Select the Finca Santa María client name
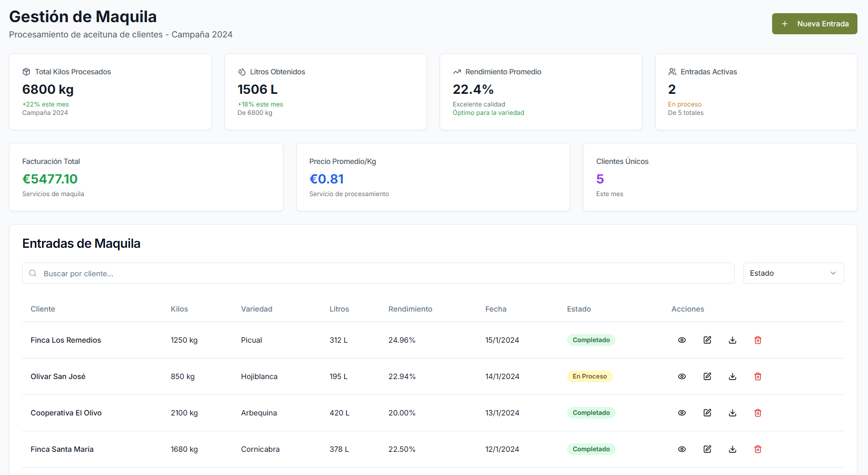 pos(62,449)
